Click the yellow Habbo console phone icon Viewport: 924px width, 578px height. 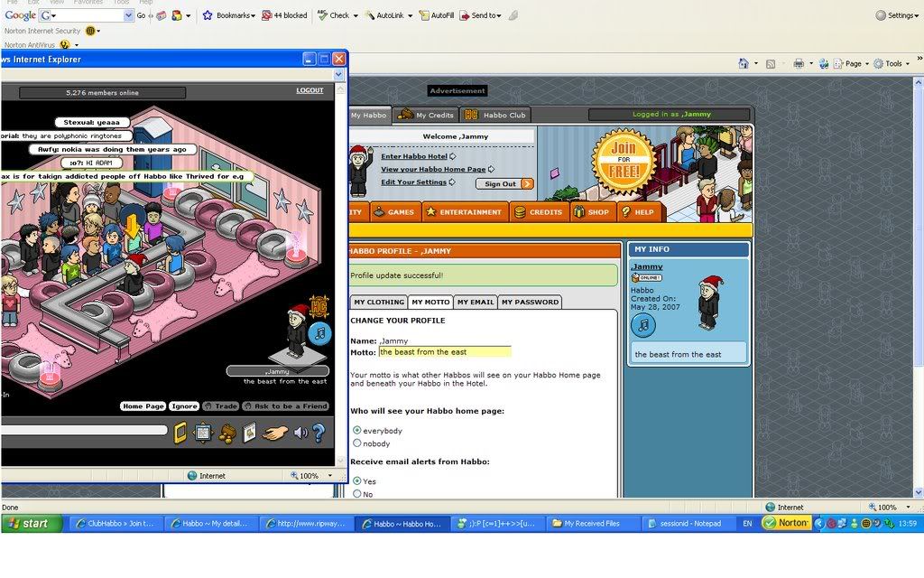pos(180,433)
